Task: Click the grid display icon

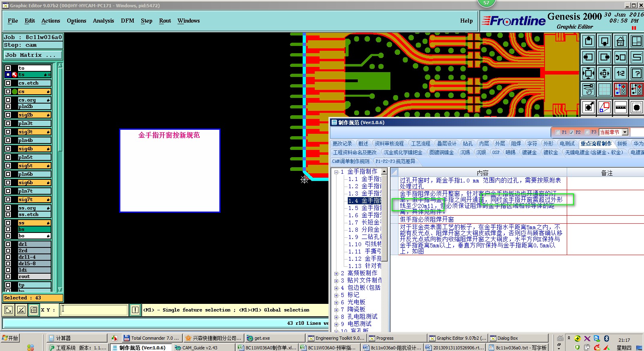Action: pyautogui.click(x=605, y=89)
